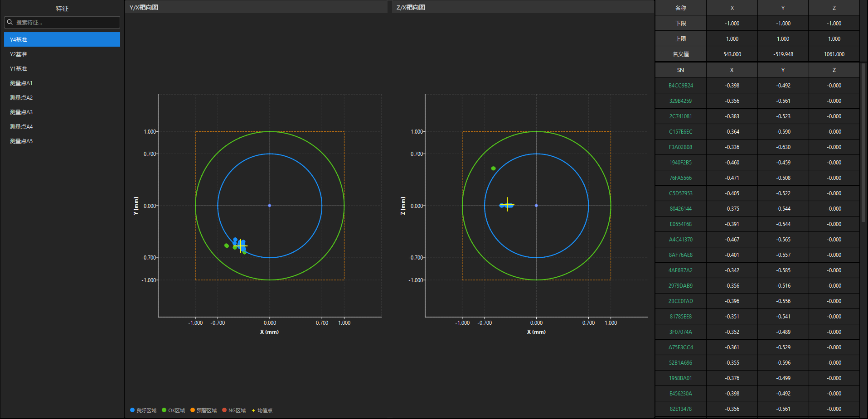Viewport: 868px width, 419px height.
Task: Select SN row A75E3CC4
Action: [680, 347]
